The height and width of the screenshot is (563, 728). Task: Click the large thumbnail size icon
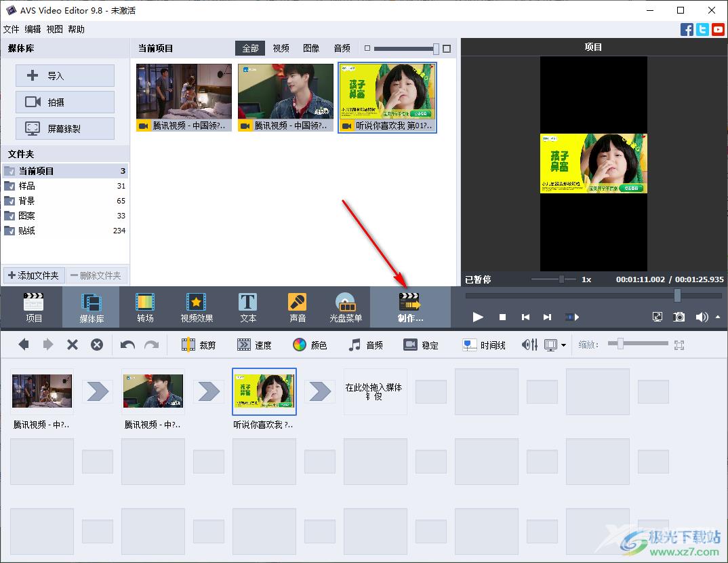tap(447, 49)
